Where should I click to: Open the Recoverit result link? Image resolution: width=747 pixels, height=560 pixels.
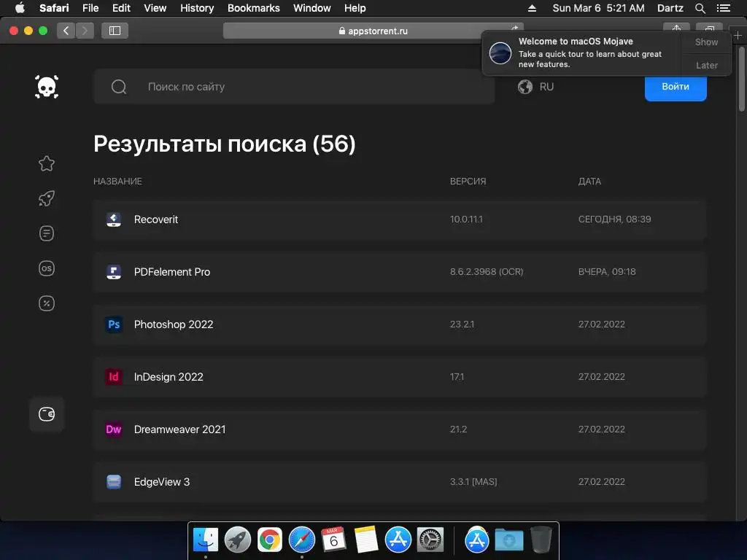(x=156, y=219)
